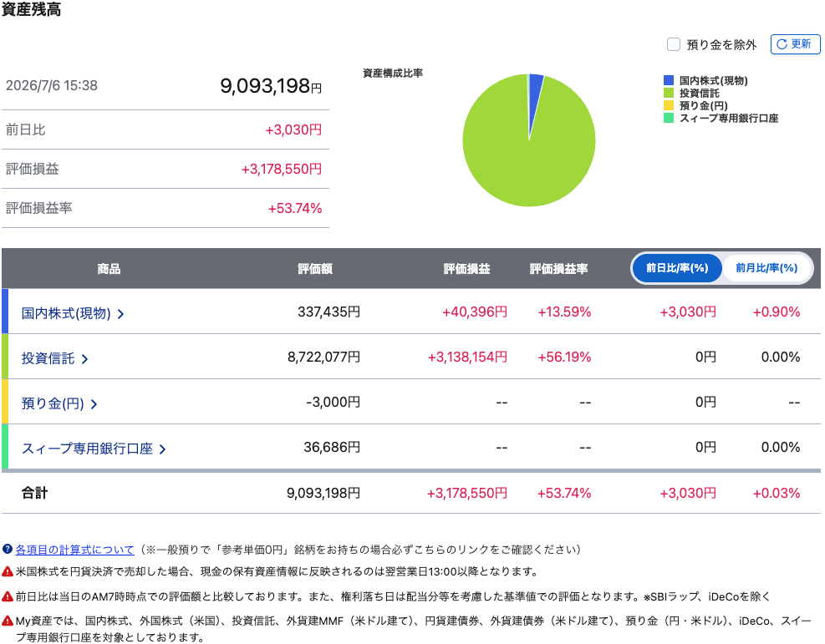
Task: Open 預り金(円) row link
Action: point(53,403)
